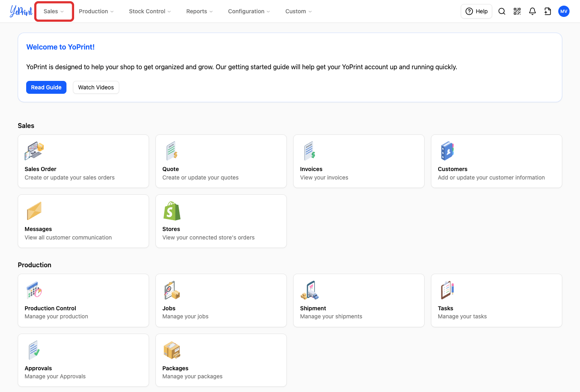Open the MV user avatar menu

pos(564,11)
